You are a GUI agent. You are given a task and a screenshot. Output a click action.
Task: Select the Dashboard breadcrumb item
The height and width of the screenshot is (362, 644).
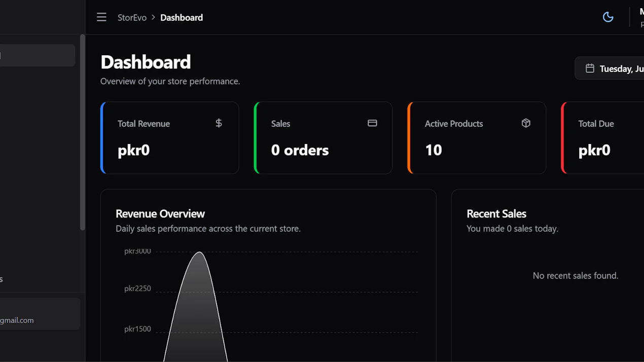(182, 17)
